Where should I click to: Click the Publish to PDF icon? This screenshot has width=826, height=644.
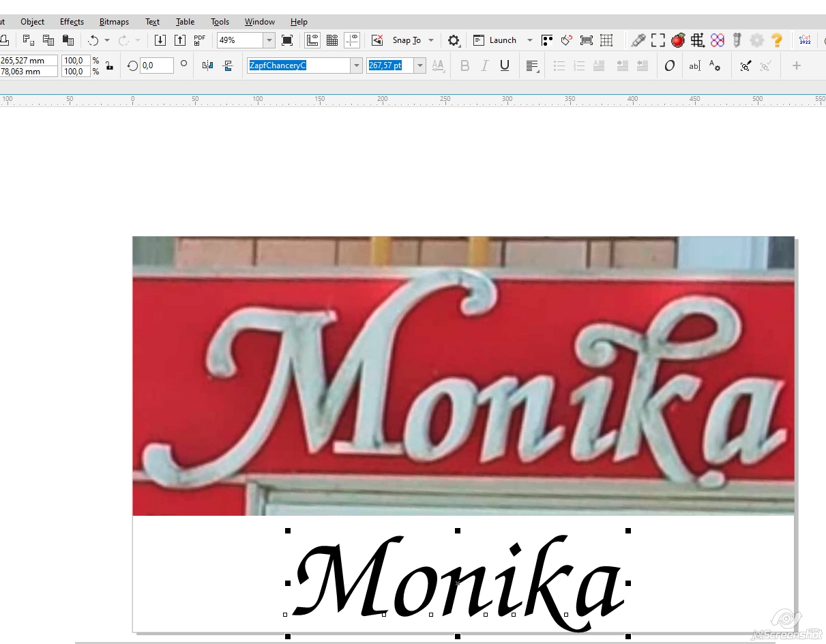pos(199,40)
